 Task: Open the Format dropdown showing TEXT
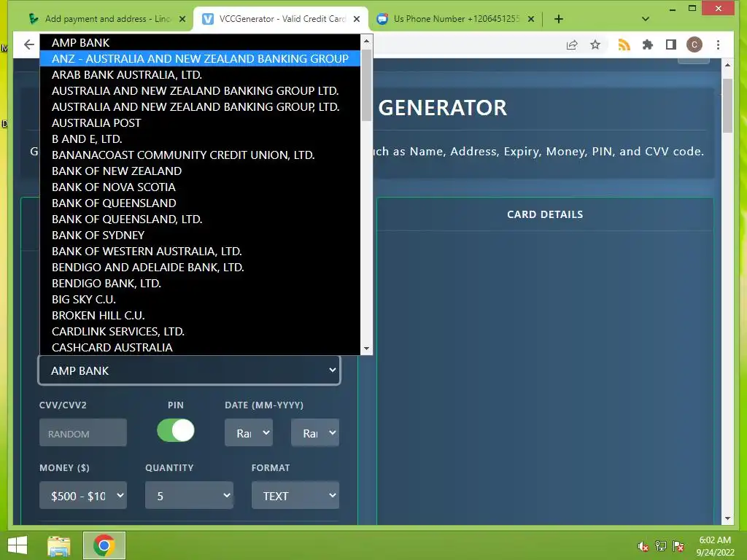(x=295, y=496)
